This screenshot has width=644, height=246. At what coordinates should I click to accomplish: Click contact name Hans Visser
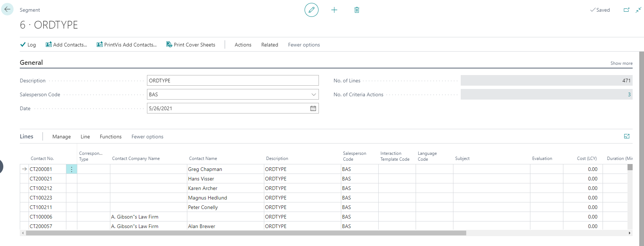(201, 179)
